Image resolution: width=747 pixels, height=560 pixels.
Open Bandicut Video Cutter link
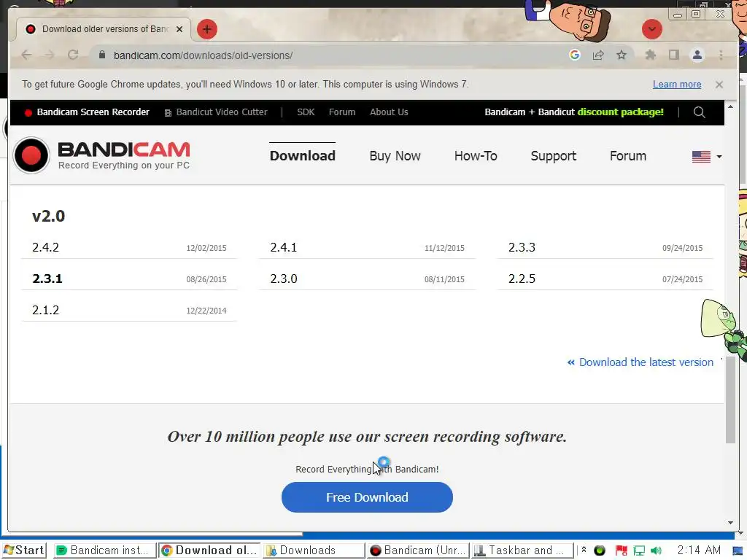(216, 112)
